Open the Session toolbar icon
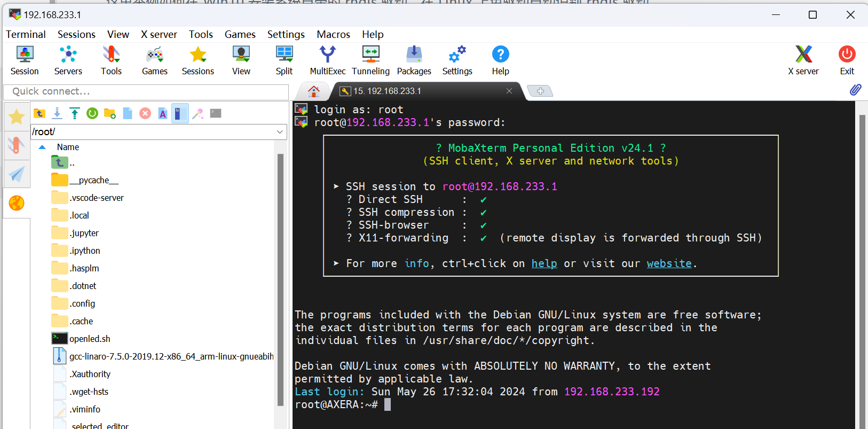The image size is (868, 429). [x=25, y=60]
